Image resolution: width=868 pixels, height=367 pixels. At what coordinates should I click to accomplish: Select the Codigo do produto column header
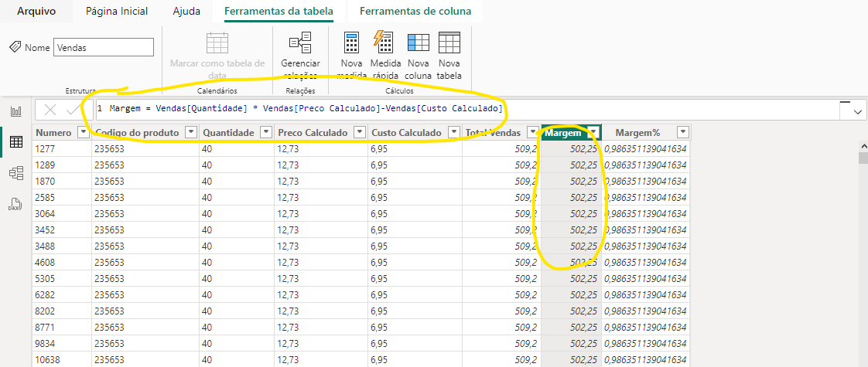click(137, 133)
